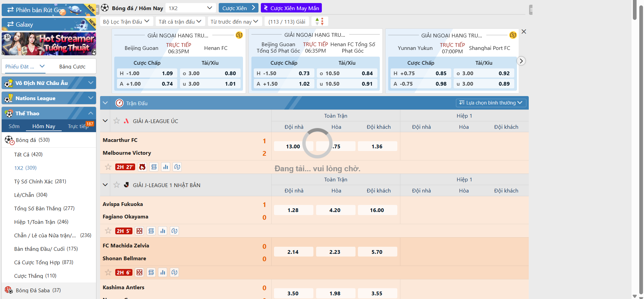Favorite the Avispa Fukuoka match star
Screen dimensions: 644x299
pos(108,231)
